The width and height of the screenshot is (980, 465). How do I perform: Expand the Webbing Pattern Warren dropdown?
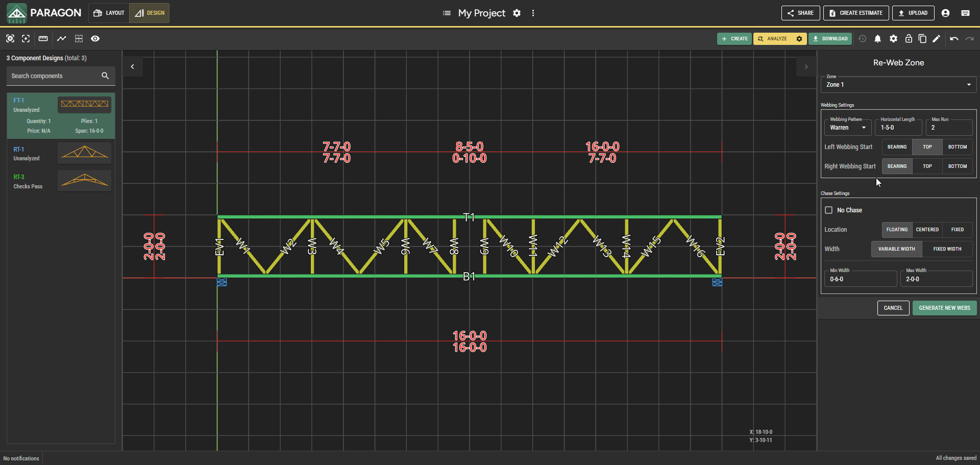click(x=847, y=128)
